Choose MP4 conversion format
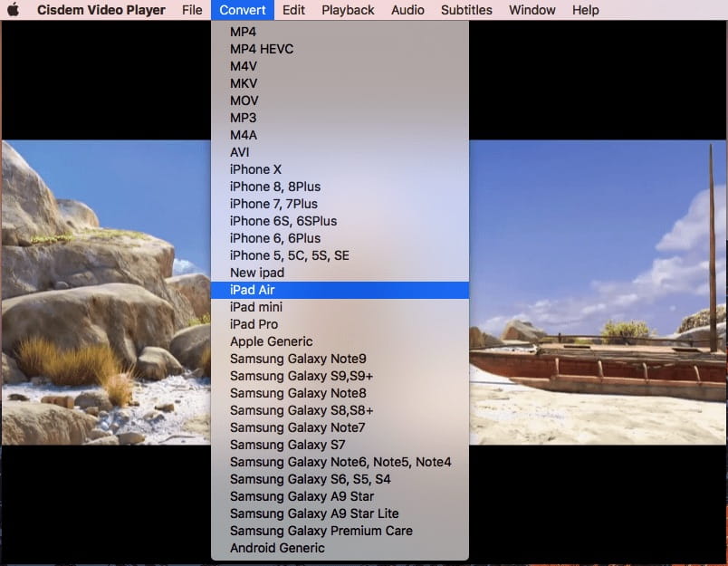The height and width of the screenshot is (566, 728). 340,32
